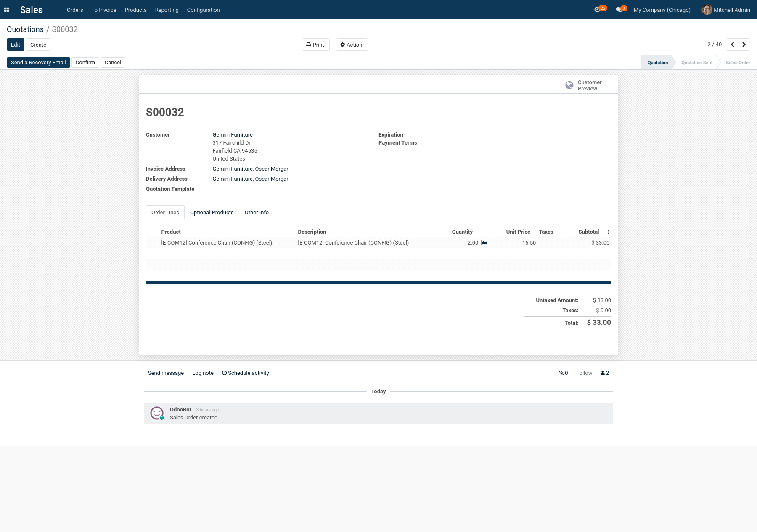Open followers list via the person icon
This screenshot has width=757, height=532.
click(602, 373)
